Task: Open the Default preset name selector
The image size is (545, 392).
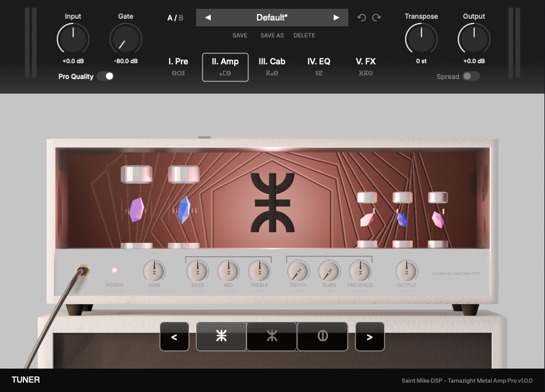Action: 272,18
